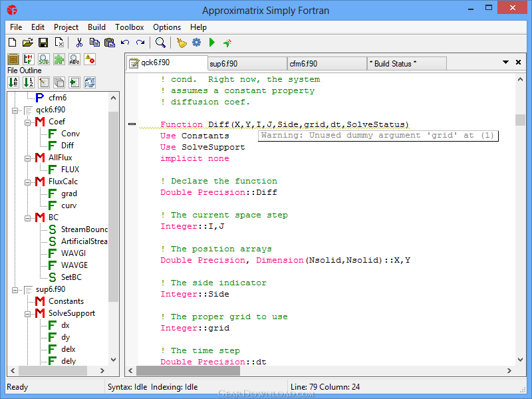Viewport: 532px width, 399px height.
Task: Save the current file with the floppy disk icon
Action: point(43,43)
